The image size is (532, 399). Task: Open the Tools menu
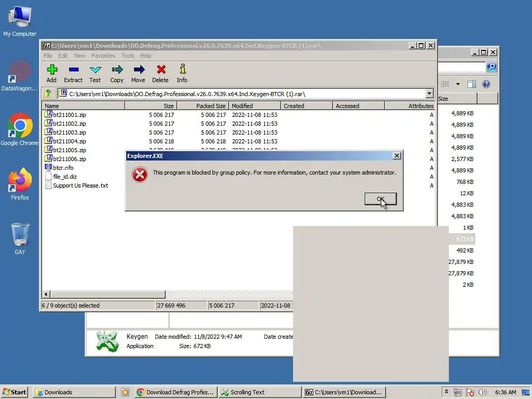pyautogui.click(x=128, y=56)
